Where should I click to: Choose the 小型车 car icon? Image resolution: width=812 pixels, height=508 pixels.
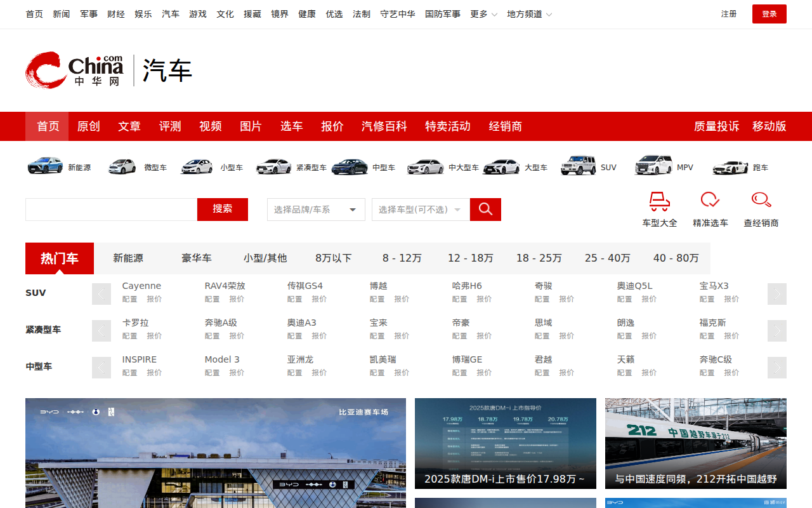[197, 166]
